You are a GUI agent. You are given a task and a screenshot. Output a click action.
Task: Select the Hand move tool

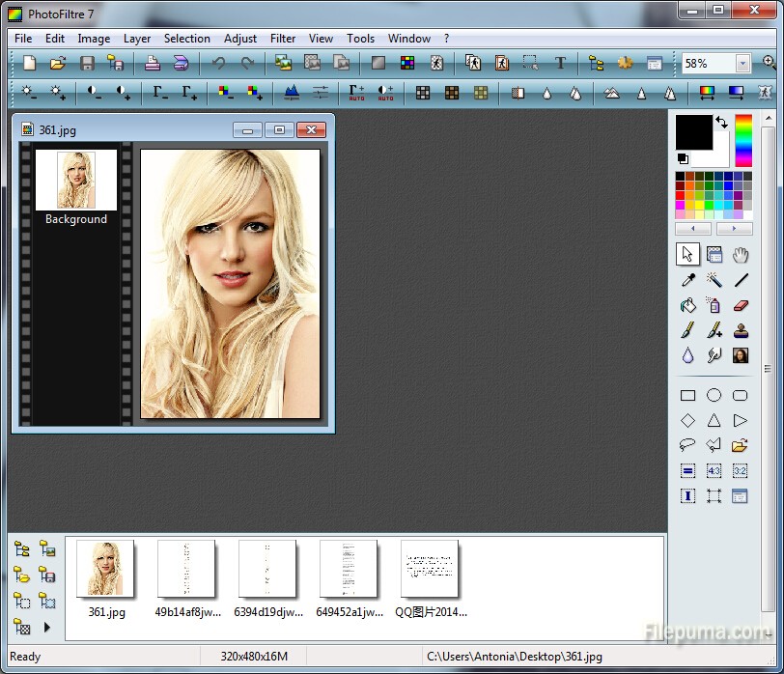(x=741, y=255)
